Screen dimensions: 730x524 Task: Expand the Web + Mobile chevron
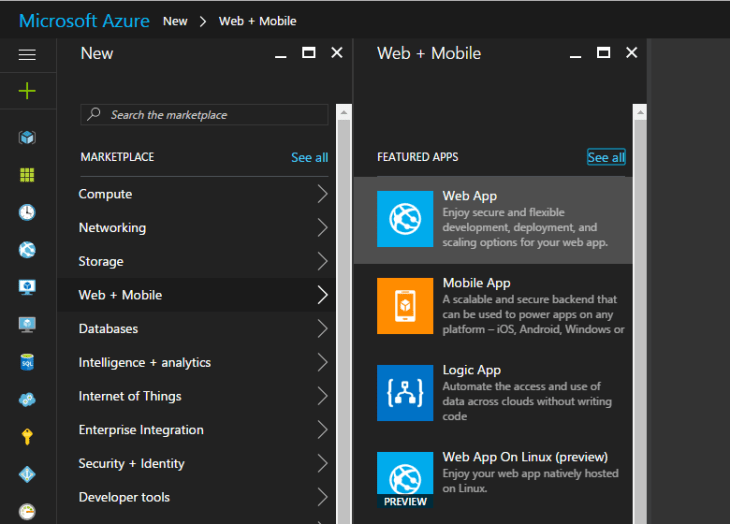(x=323, y=295)
